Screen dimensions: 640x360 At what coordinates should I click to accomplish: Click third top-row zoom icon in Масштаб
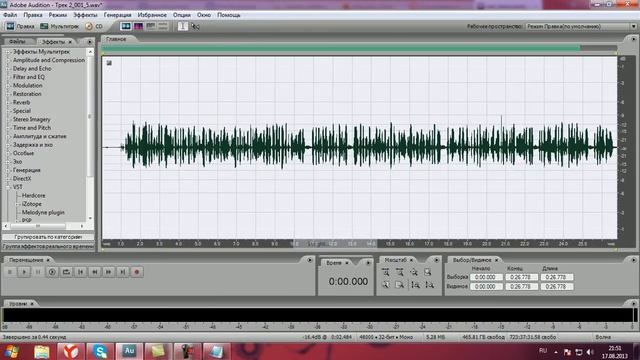pyautogui.click(x=414, y=272)
